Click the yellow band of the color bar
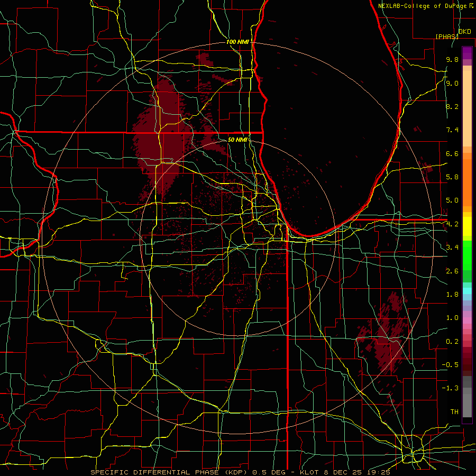 click(467, 226)
